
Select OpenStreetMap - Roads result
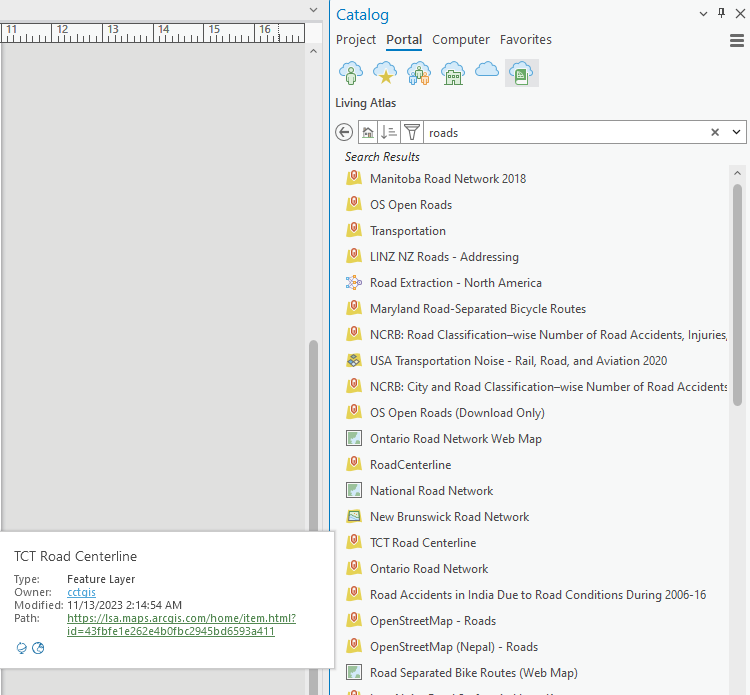(432, 621)
